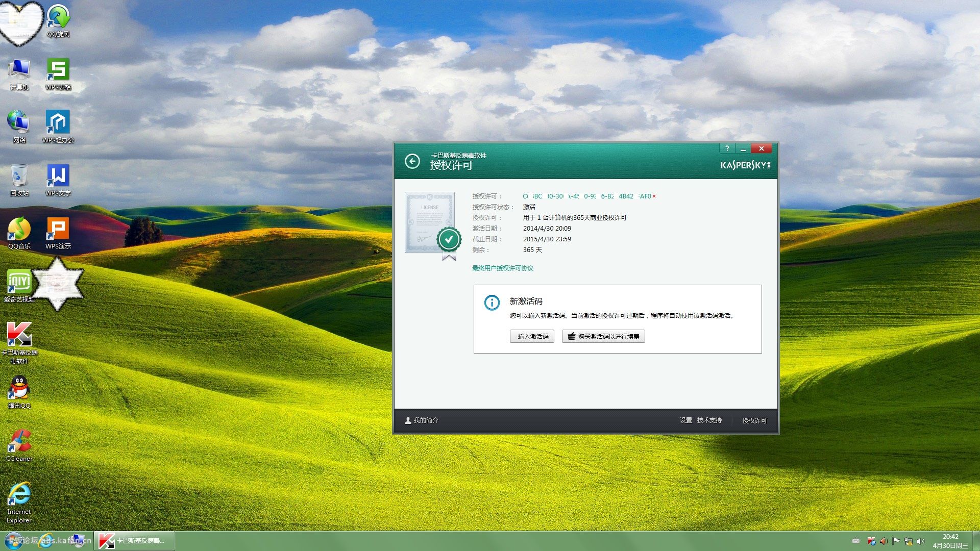Select 授权许可 in Kaspersky footer
Image resolution: width=980 pixels, height=551 pixels.
pos(754,420)
